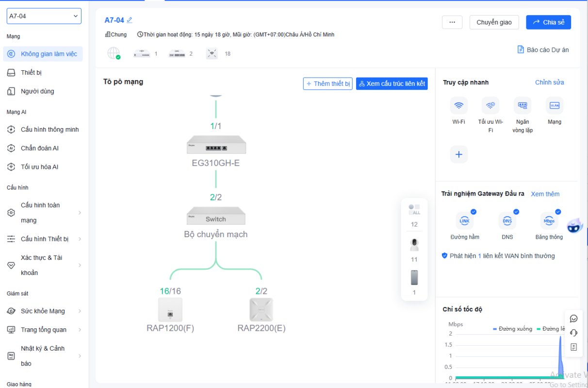The image size is (588, 388).
Task: Click the plus icon to add quick access
Action: (x=458, y=155)
